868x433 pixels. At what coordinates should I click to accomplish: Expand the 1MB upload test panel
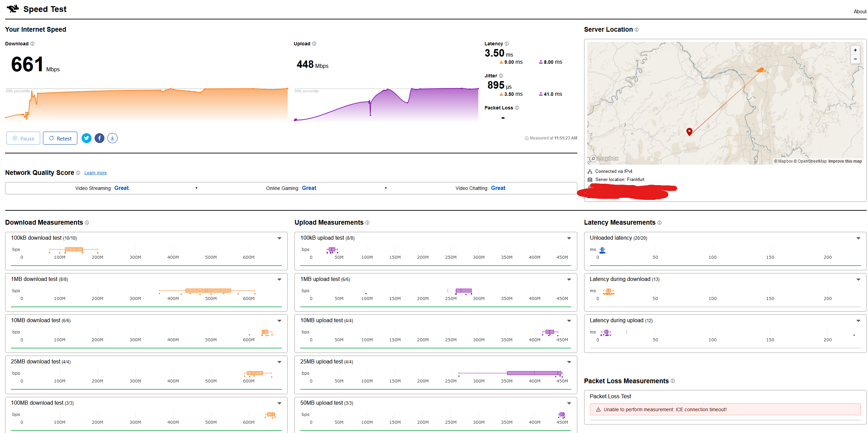pyautogui.click(x=569, y=280)
